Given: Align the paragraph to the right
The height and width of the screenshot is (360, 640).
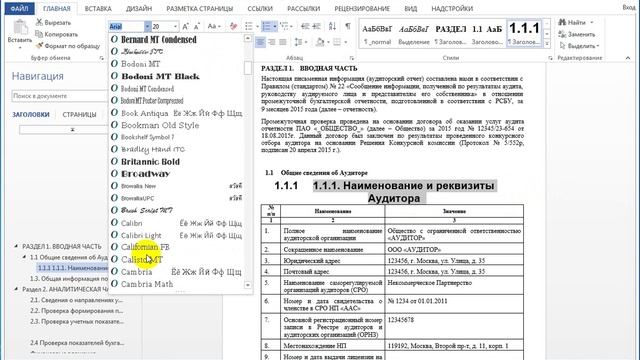Looking at the screenshot, I should click(x=271, y=42).
